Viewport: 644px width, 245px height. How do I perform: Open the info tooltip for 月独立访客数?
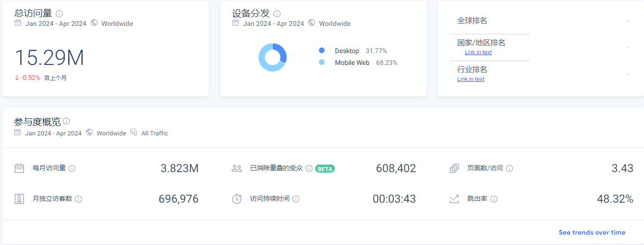pyautogui.click(x=79, y=199)
